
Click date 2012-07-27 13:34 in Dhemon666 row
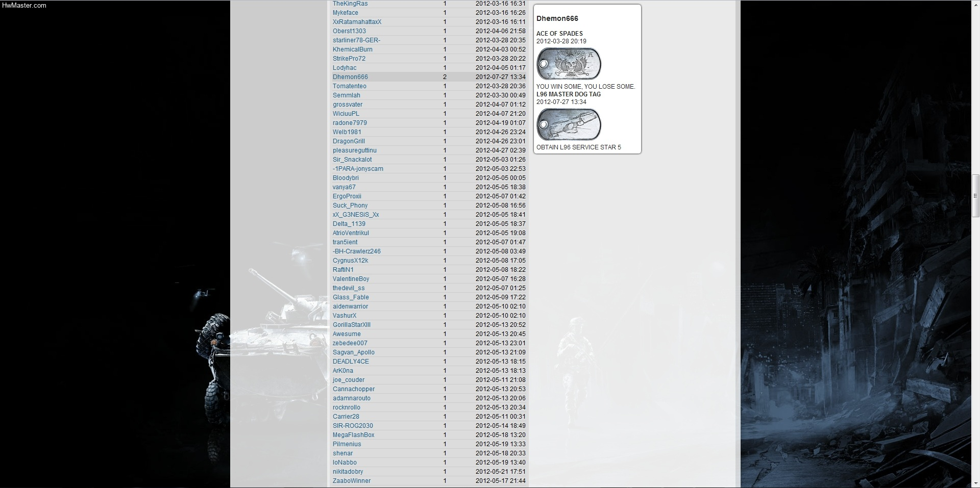click(500, 77)
